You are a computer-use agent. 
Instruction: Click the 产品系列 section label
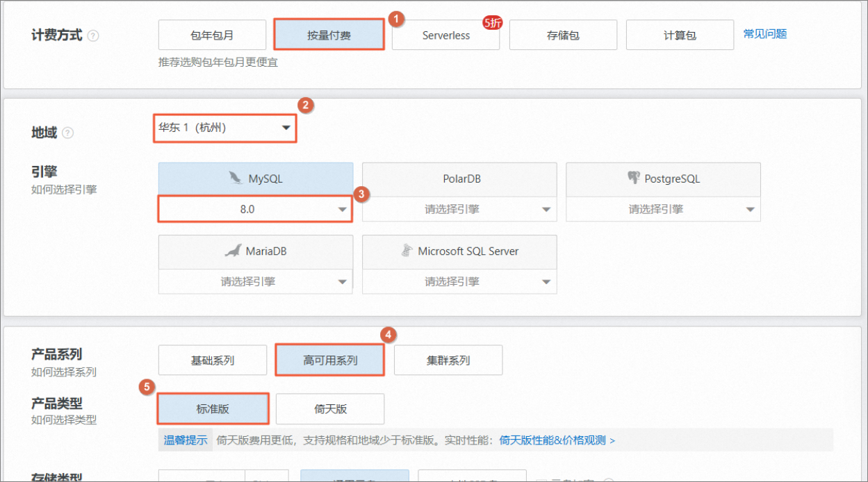pyautogui.click(x=57, y=354)
